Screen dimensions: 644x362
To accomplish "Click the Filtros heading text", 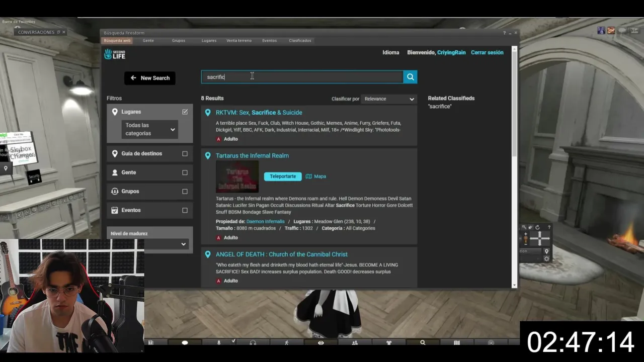I will pos(114,99).
